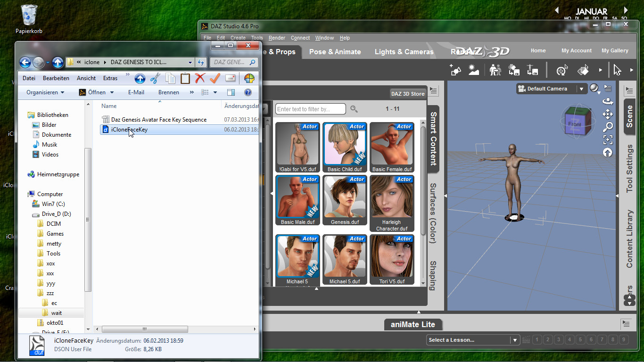Select the arrow Node Selection tool
Screen dimensions: 644x362
point(617,70)
